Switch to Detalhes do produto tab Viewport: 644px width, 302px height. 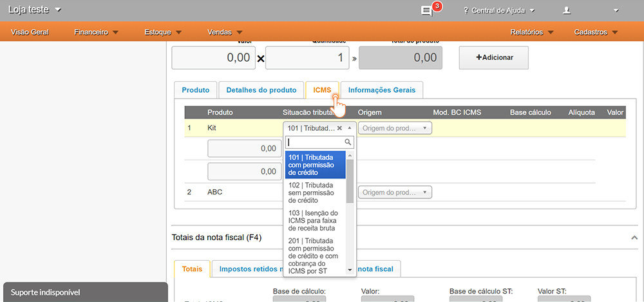click(261, 90)
